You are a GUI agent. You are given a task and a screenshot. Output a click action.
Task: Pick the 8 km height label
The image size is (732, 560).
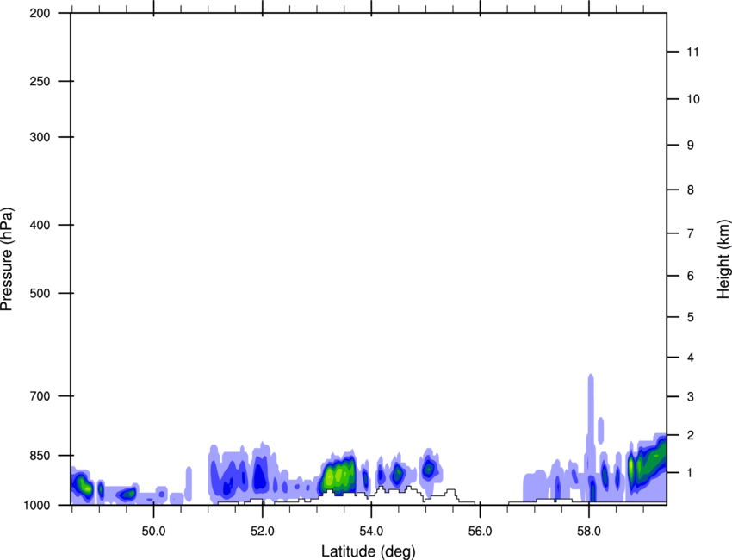[691, 190]
